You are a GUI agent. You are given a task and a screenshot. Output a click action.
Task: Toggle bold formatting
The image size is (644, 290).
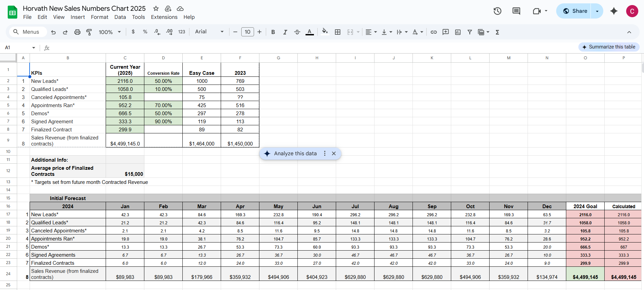coord(273,32)
